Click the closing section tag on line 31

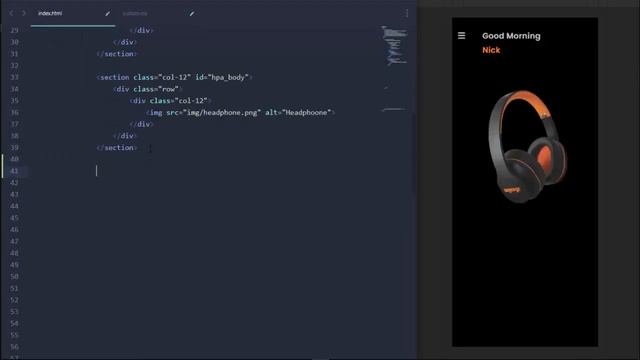pos(117,54)
